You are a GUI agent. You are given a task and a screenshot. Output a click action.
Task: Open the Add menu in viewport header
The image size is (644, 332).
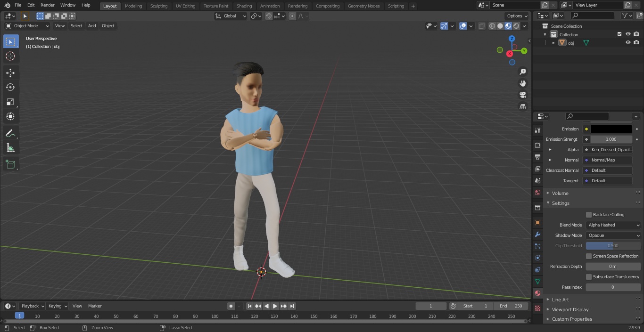click(x=92, y=26)
